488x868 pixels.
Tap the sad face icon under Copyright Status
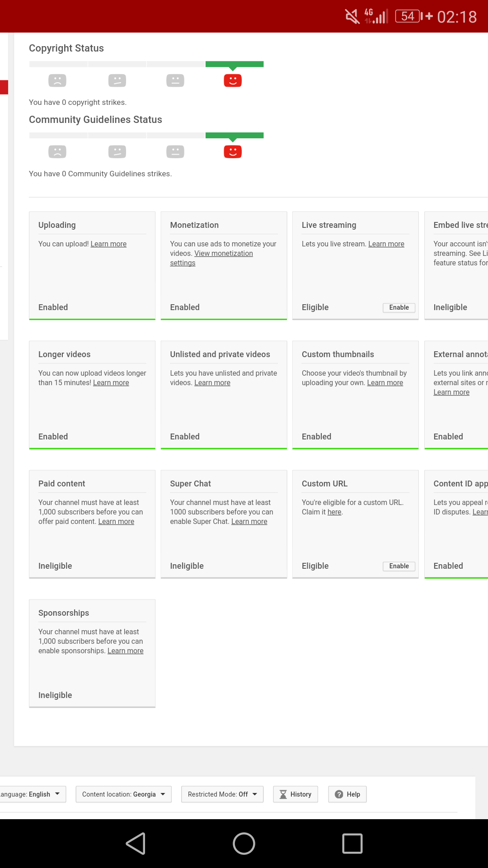point(57,80)
